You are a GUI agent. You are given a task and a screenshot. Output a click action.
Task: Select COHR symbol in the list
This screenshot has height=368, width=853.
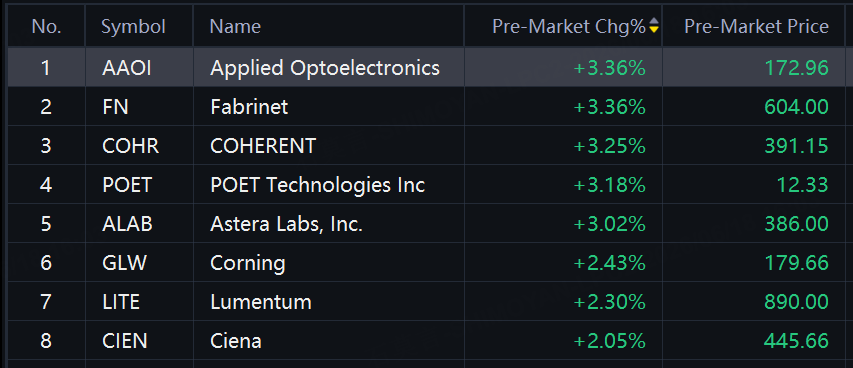131,146
